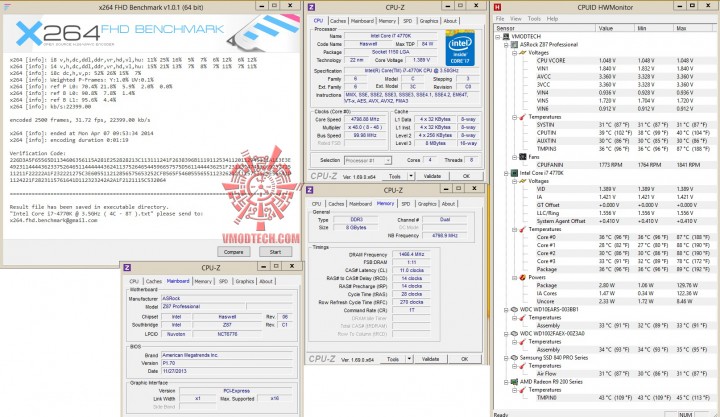The height and width of the screenshot is (417, 720).
Task: Click the thermometer icon under WDC WD1002FAEX-00Z3A0
Action: (x=523, y=342)
